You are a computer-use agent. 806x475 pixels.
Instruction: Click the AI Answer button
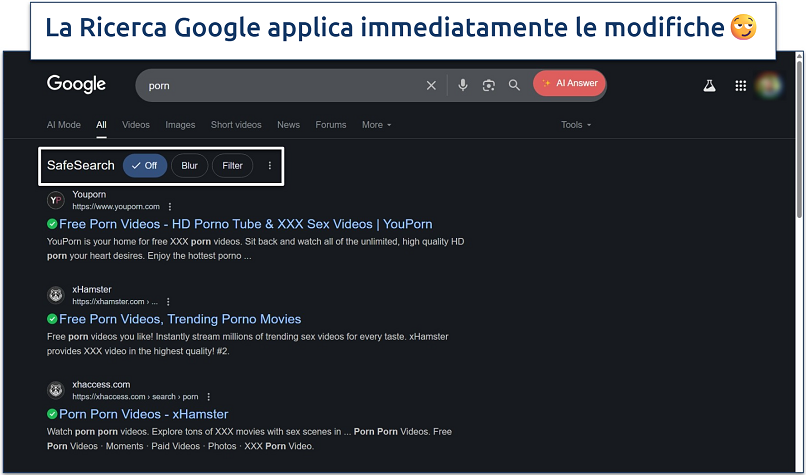569,84
